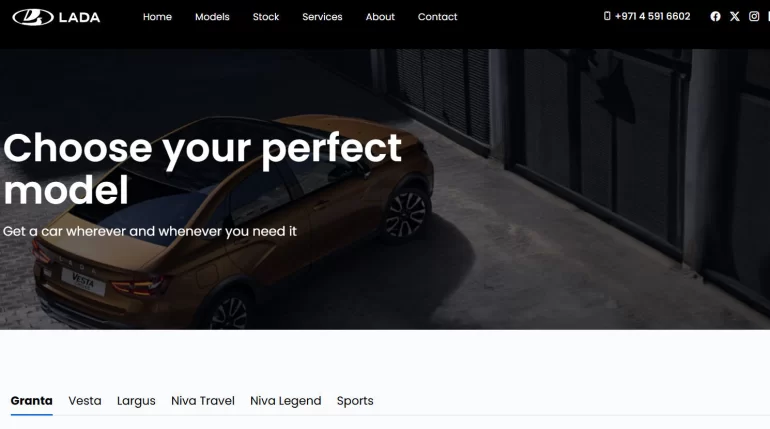770x429 pixels.
Task: Switch to the Niva Legend tab
Action: [286, 401]
